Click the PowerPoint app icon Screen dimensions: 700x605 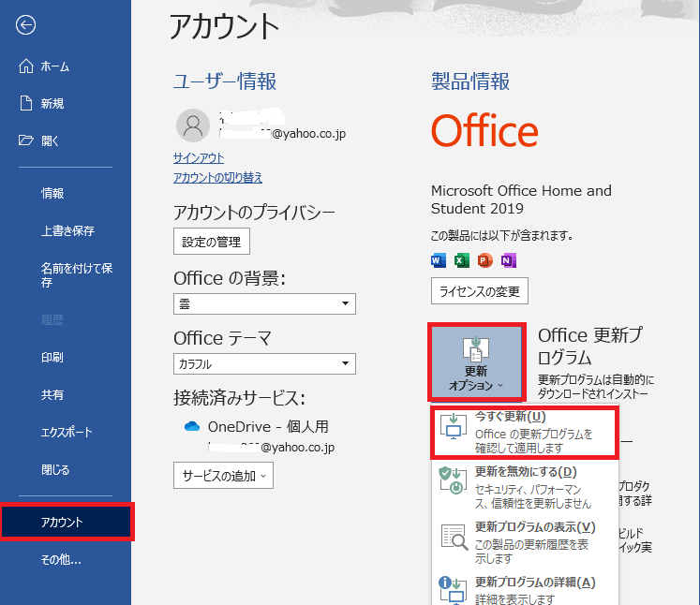point(484,260)
